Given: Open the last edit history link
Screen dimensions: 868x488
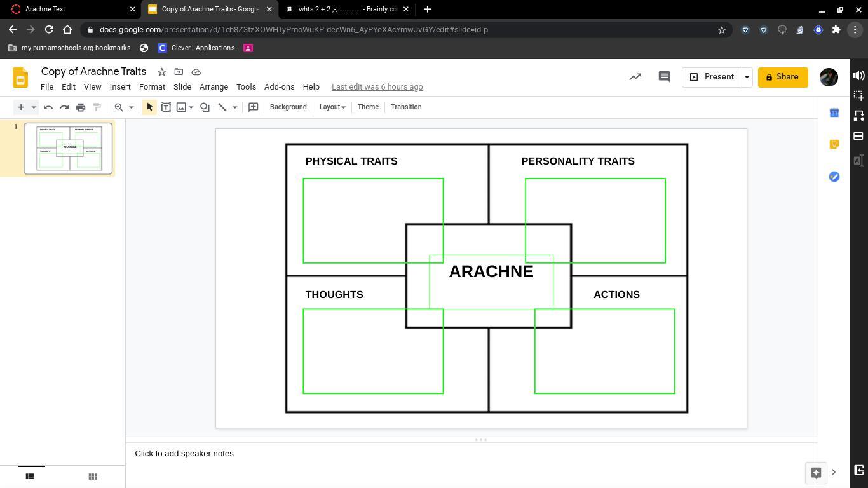Looking at the screenshot, I should [377, 87].
